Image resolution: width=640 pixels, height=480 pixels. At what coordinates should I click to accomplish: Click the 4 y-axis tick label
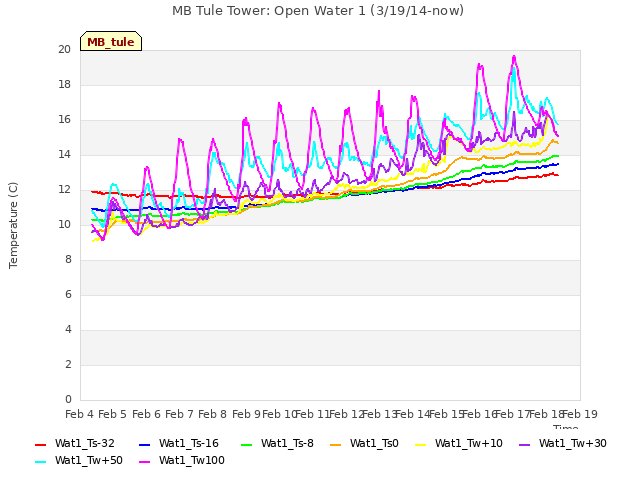pos(68,329)
